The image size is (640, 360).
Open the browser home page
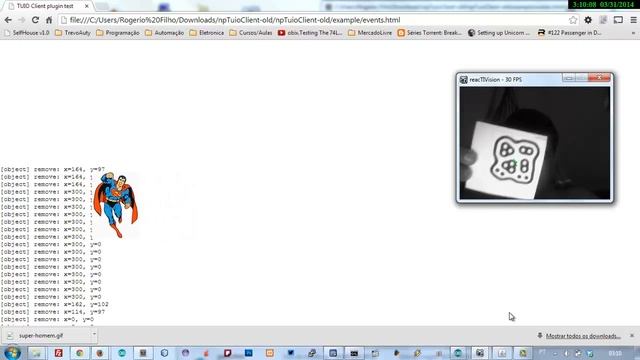(x=49, y=20)
